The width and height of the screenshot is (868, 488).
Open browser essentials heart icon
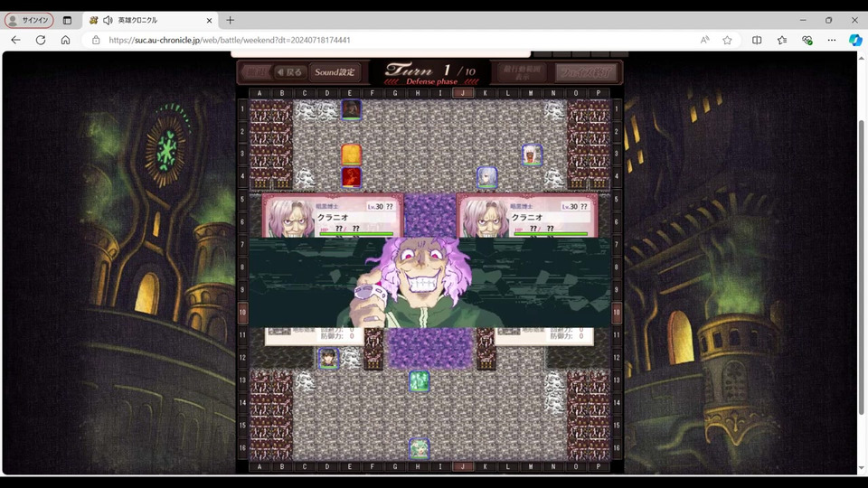pos(807,40)
